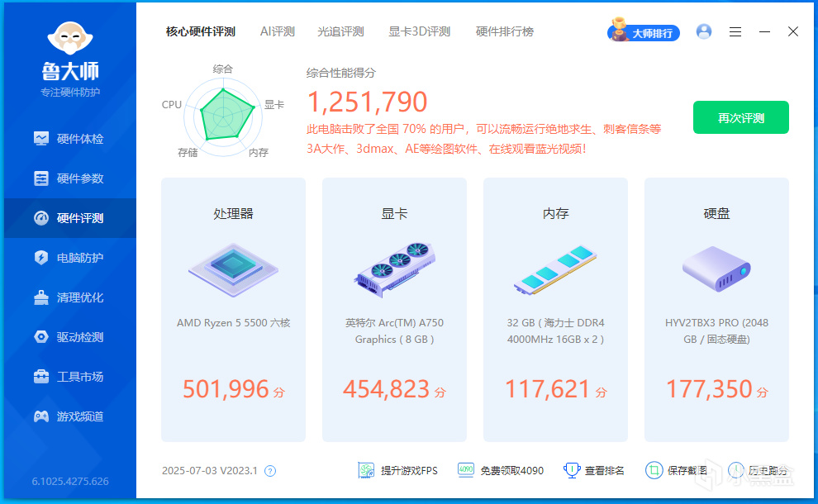This screenshot has height=504, width=818.
Task: Switch to the 光追评测 tab
Action: (x=340, y=32)
